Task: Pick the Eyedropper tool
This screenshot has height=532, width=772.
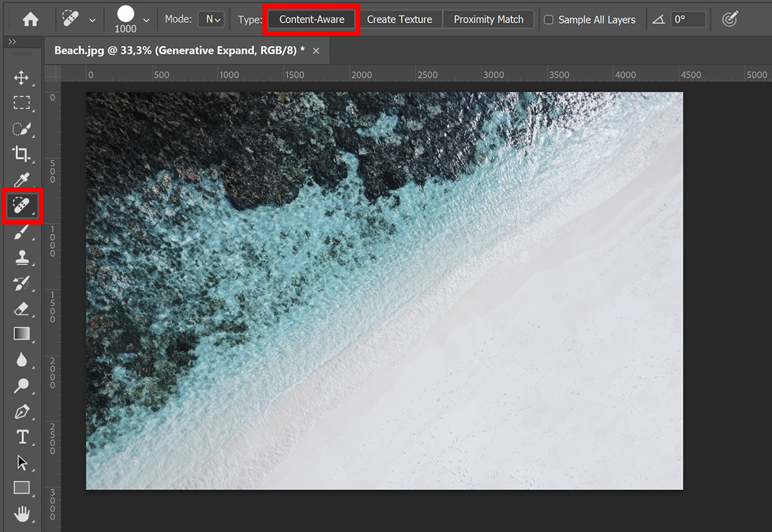Action: [21, 179]
